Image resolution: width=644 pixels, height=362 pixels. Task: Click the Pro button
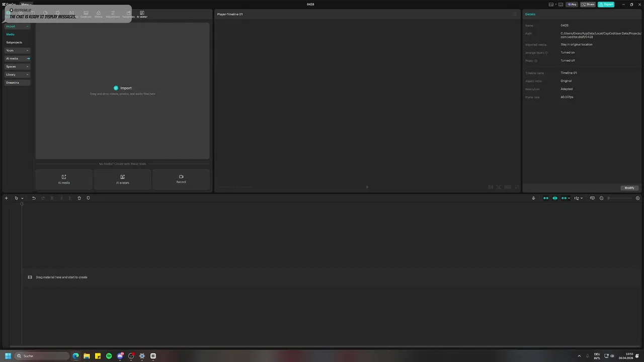point(572,4)
